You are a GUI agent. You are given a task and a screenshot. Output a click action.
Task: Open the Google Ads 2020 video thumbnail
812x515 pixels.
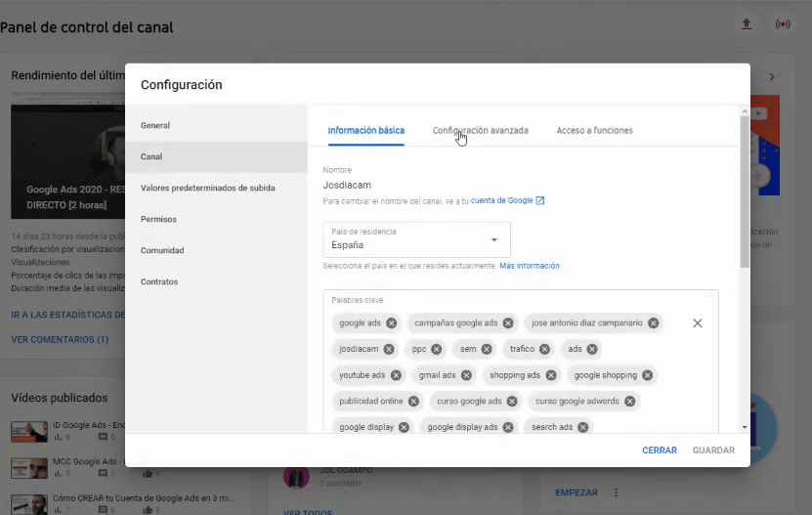click(x=67, y=156)
